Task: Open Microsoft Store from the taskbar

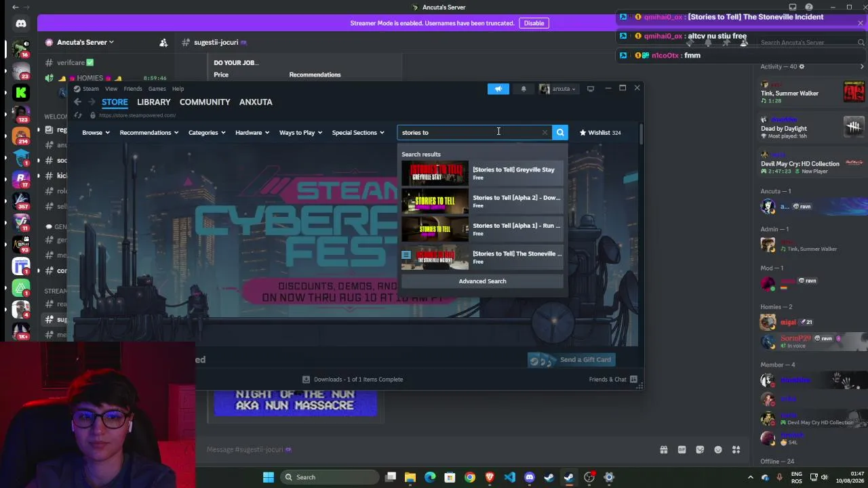Action: [x=450, y=477]
